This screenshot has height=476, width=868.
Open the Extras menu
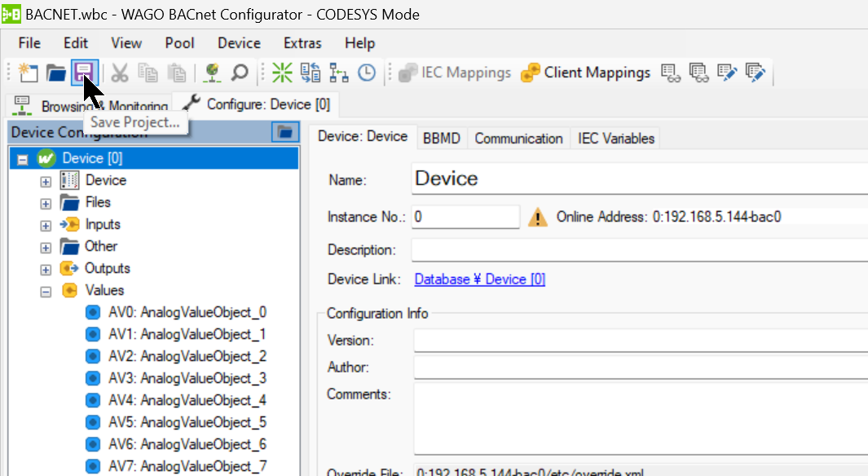[302, 43]
